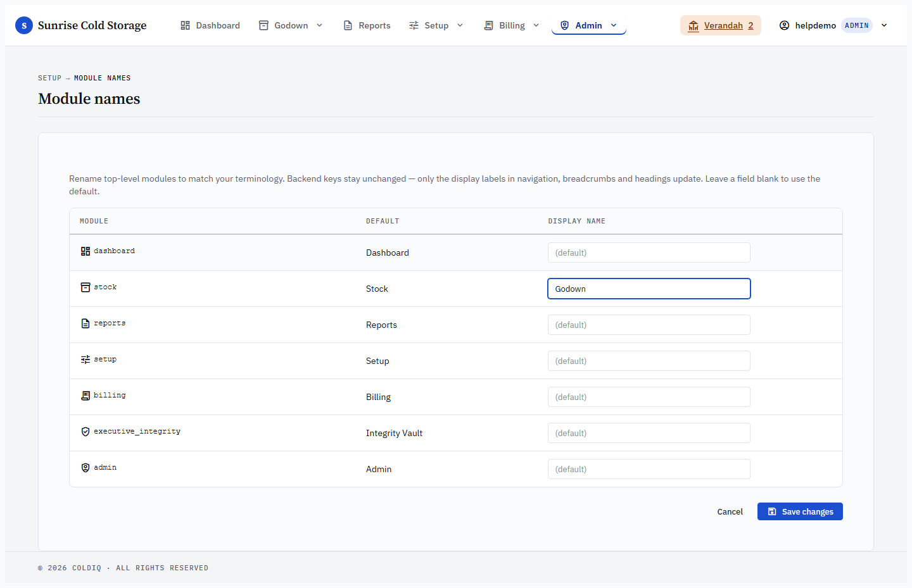Click the dashboard row module icon

tap(85, 251)
